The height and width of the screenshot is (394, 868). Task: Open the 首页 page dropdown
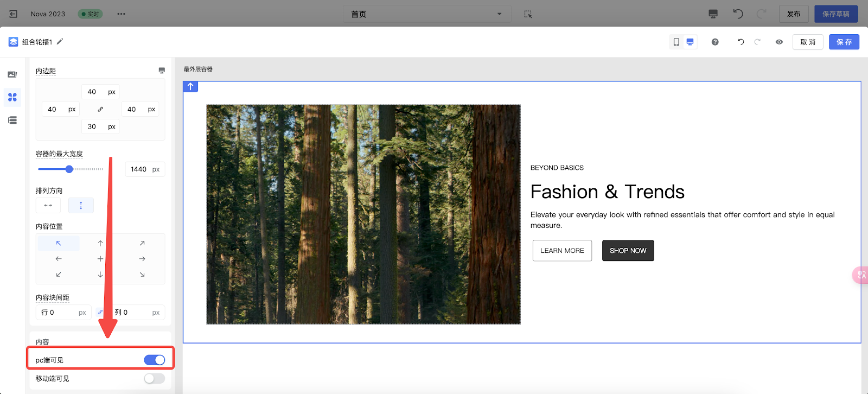(427, 14)
